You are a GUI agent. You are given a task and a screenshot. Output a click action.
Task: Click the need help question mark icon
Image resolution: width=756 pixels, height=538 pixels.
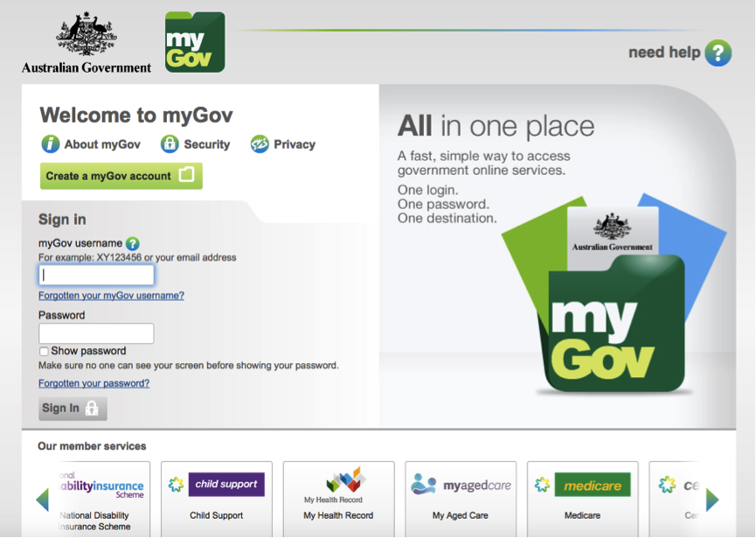click(718, 52)
